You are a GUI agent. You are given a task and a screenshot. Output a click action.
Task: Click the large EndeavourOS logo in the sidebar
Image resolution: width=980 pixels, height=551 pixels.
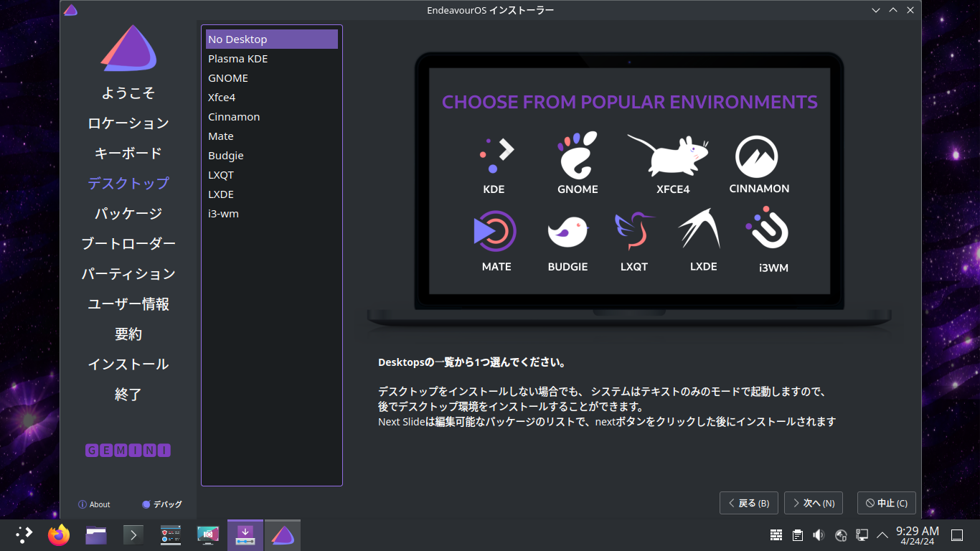click(x=128, y=48)
